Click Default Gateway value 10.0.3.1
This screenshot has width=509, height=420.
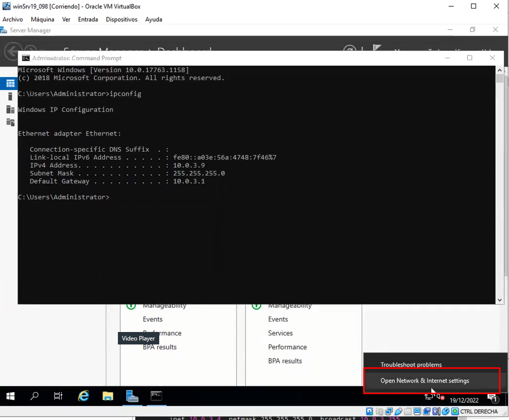[189, 181]
